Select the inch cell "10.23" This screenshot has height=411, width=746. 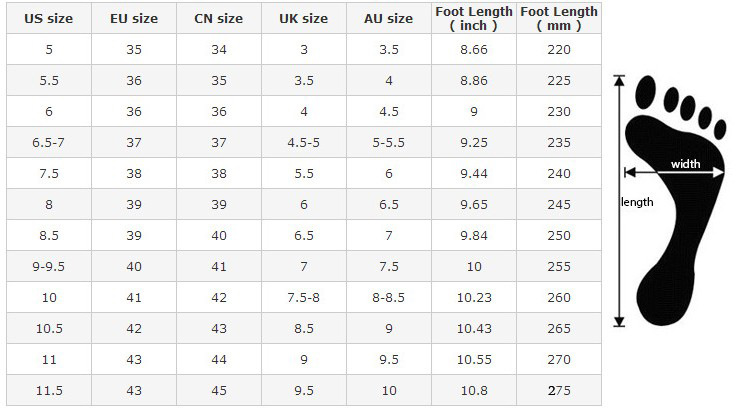click(474, 297)
